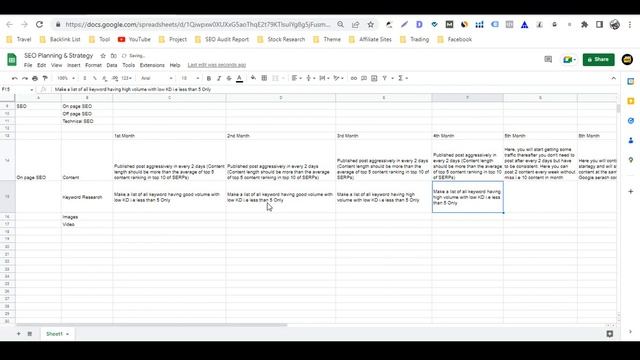Open the Google account avatar
Screen dimensions: 640x360
627,60
